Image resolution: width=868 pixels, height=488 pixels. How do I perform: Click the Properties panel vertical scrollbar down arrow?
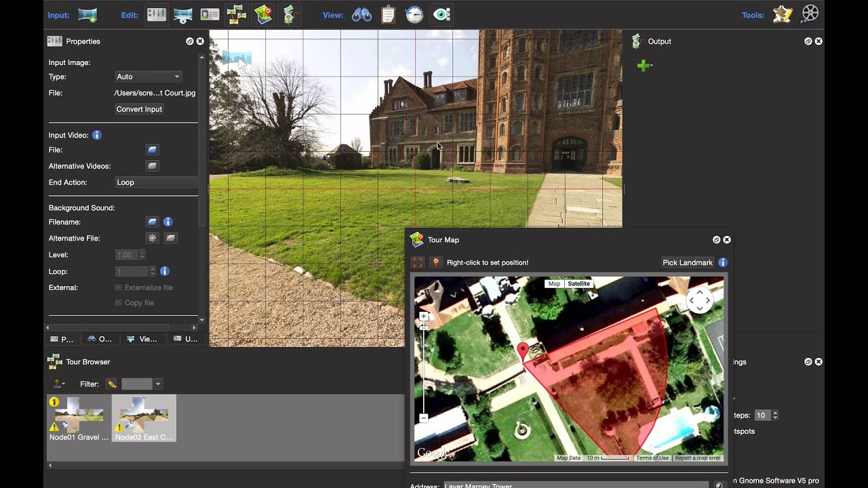click(x=201, y=319)
